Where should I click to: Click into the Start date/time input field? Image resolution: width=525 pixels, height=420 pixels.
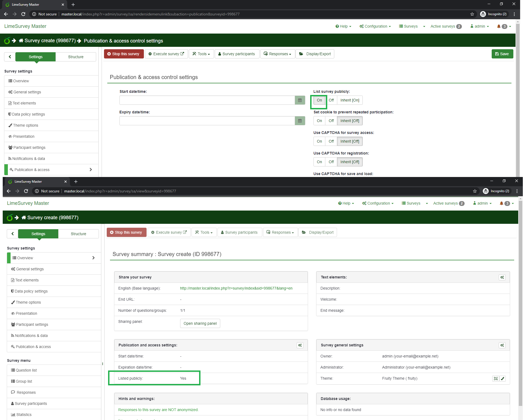(207, 100)
